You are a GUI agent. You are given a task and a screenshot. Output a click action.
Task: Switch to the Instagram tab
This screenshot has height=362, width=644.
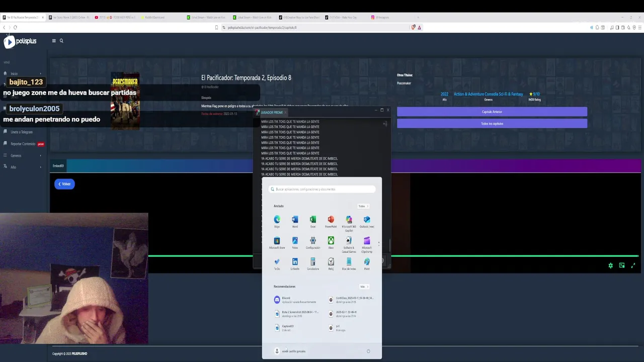[x=392, y=17]
